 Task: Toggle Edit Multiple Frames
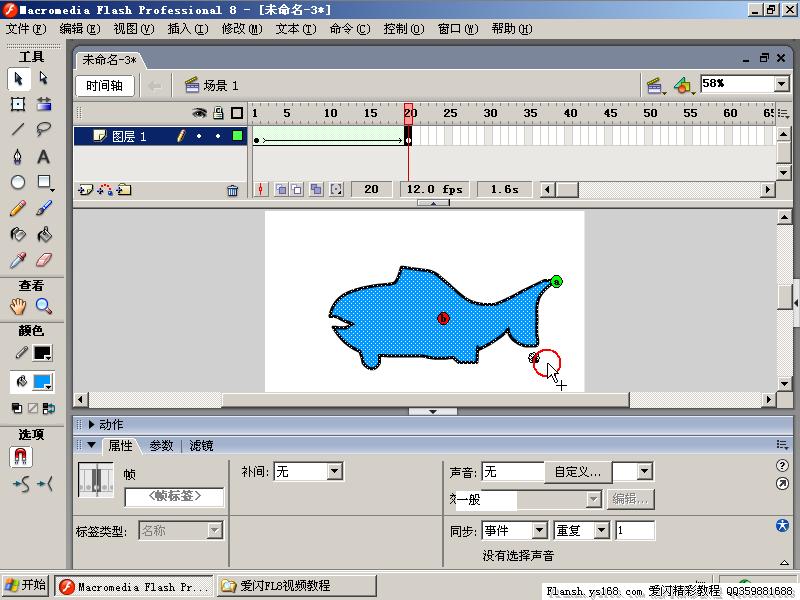click(316, 190)
